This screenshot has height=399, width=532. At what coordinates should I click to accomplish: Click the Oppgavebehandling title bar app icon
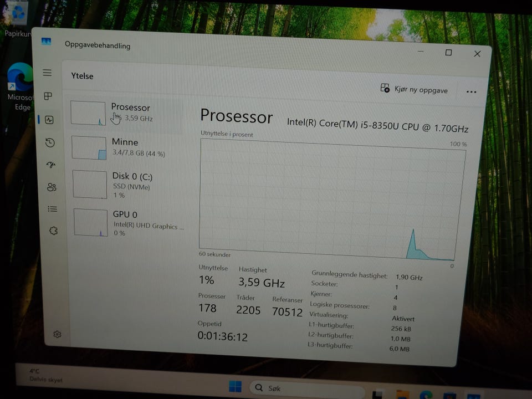(x=46, y=42)
